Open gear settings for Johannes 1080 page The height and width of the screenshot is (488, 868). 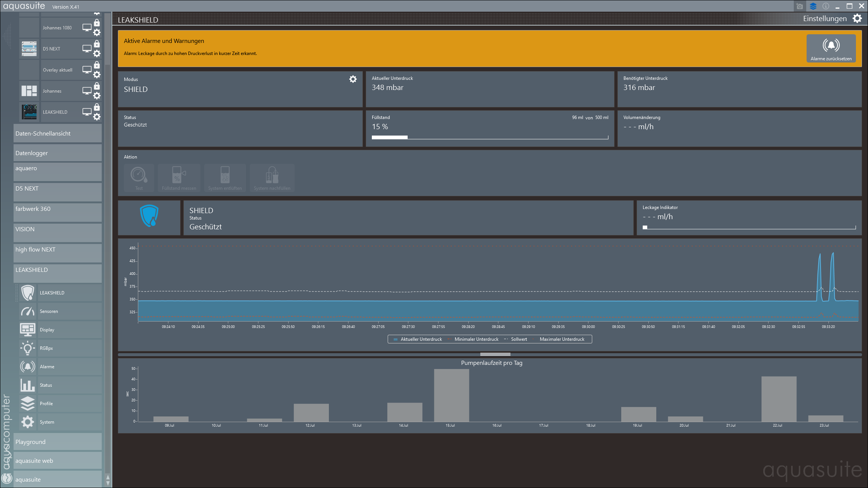click(x=97, y=32)
